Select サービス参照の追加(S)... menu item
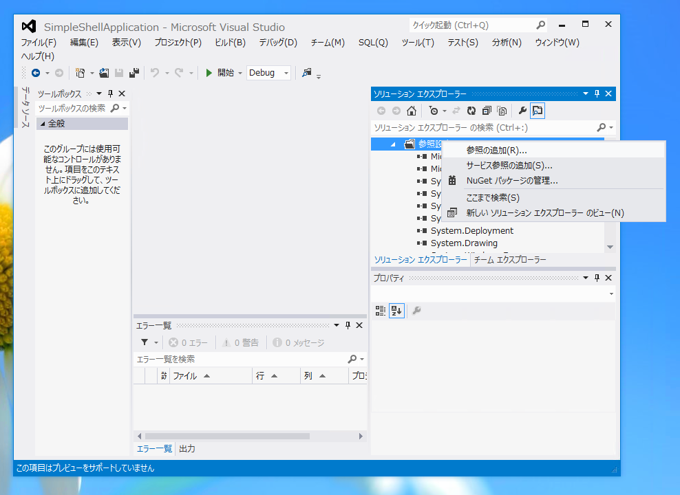The width and height of the screenshot is (680, 495). (x=553, y=166)
